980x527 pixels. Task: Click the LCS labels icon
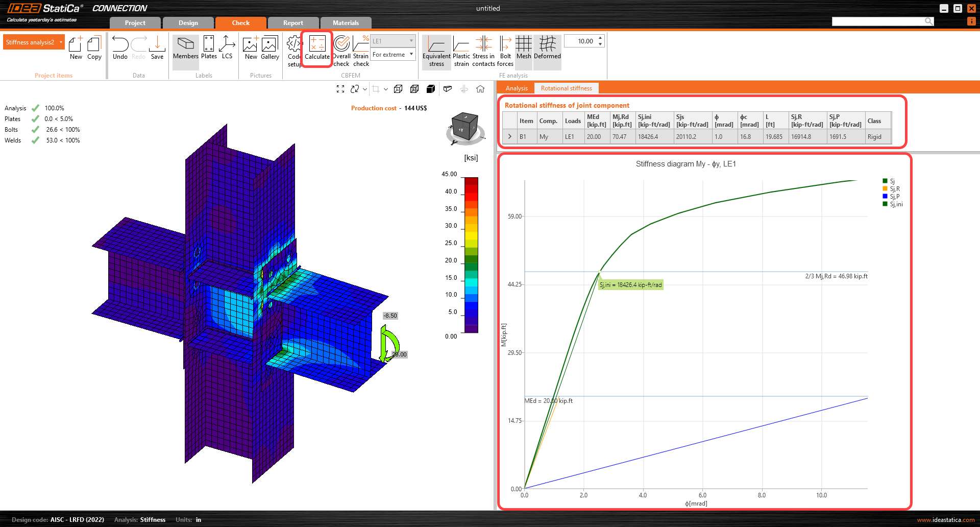pos(227,49)
